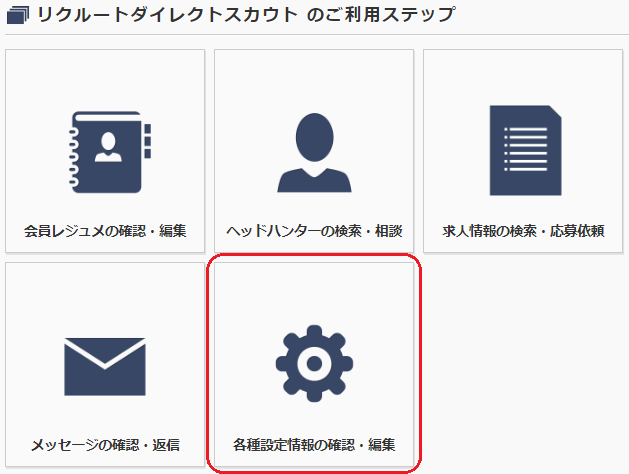629x474 pixels.
Task: Select 求人情報の検索・応募依頼 label
Action: [x=523, y=231]
